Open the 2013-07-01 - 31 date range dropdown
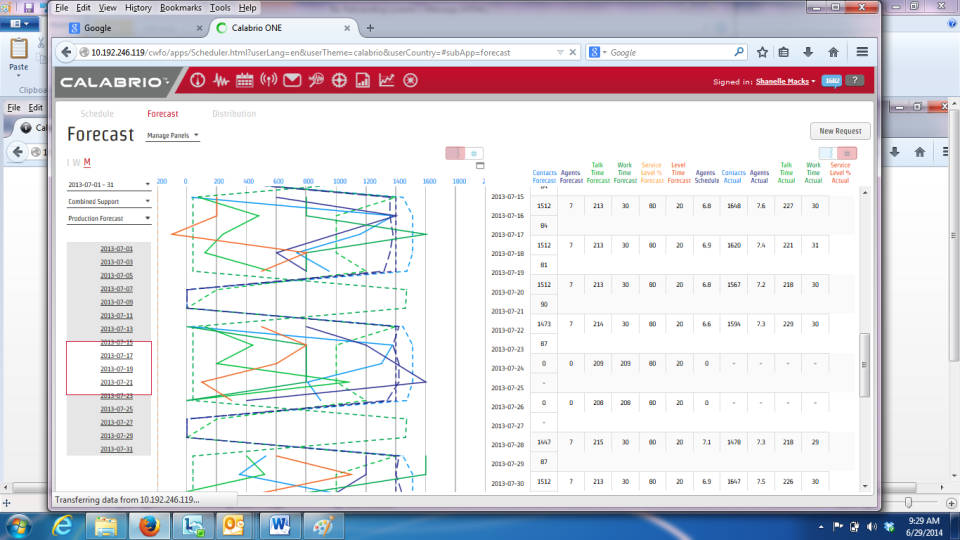 click(109, 185)
